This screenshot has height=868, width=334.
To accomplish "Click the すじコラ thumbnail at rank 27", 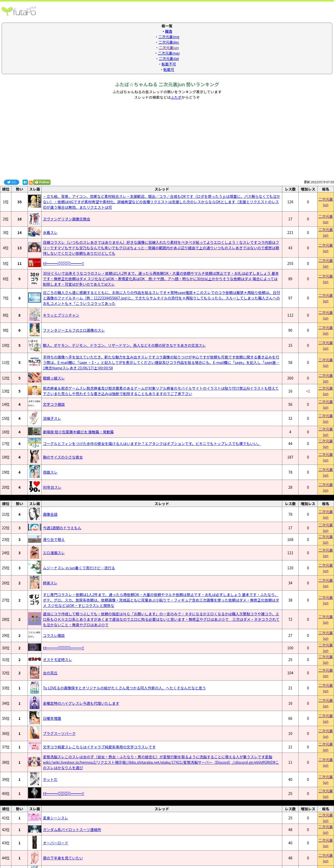I will coord(35,600).
